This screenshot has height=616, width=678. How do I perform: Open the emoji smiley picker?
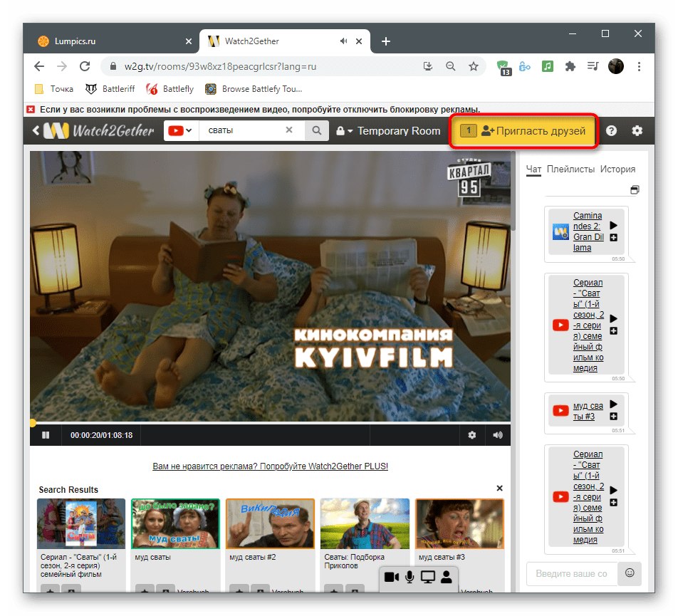(630, 573)
